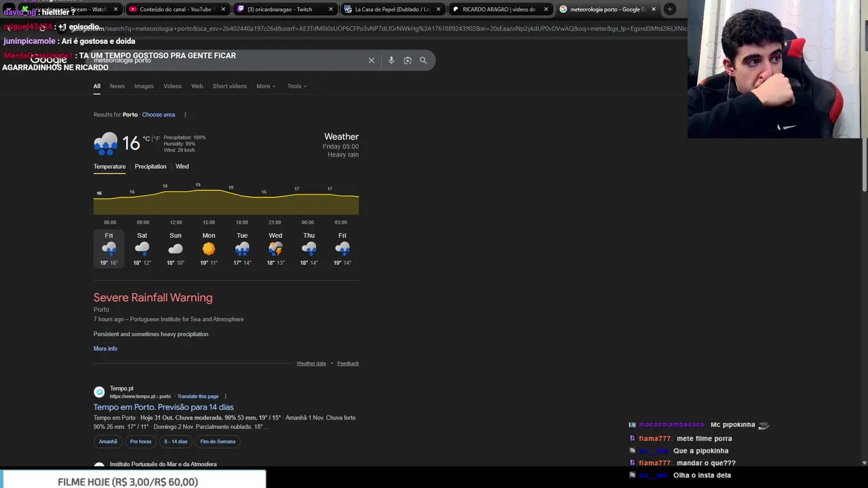Image resolution: width=868 pixels, height=488 pixels.
Task: Click the Severe Rainfall Warning heading
Action: click(x=153, y=298)
